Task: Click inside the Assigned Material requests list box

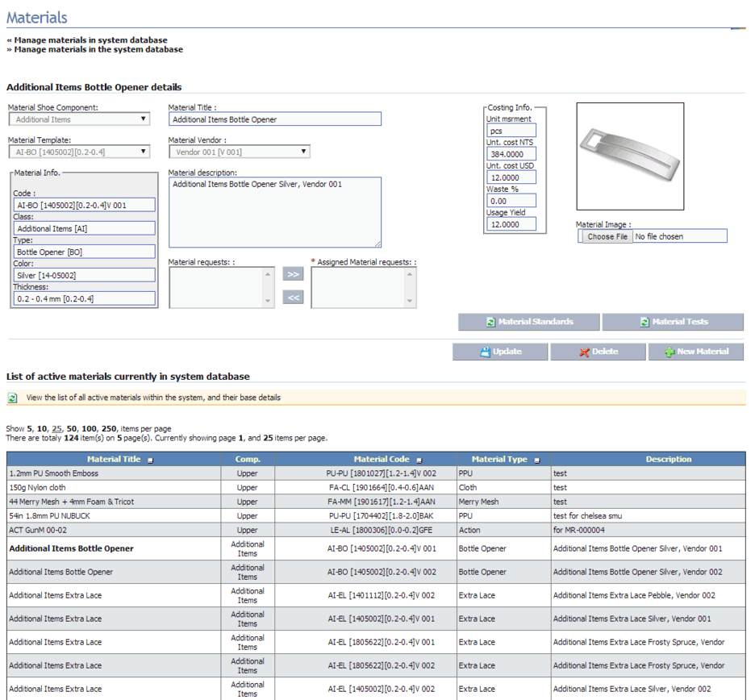Action: click(364, 287)
